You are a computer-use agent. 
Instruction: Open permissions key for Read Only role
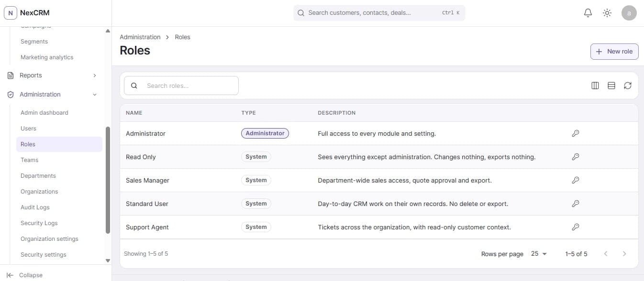click(x=576, y=157)
